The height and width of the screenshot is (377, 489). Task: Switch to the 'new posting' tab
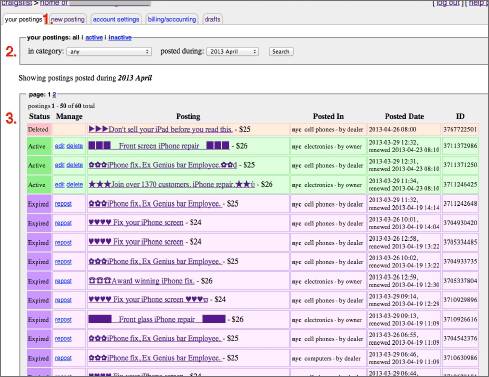pyautogui.click(x=68, y=19)
